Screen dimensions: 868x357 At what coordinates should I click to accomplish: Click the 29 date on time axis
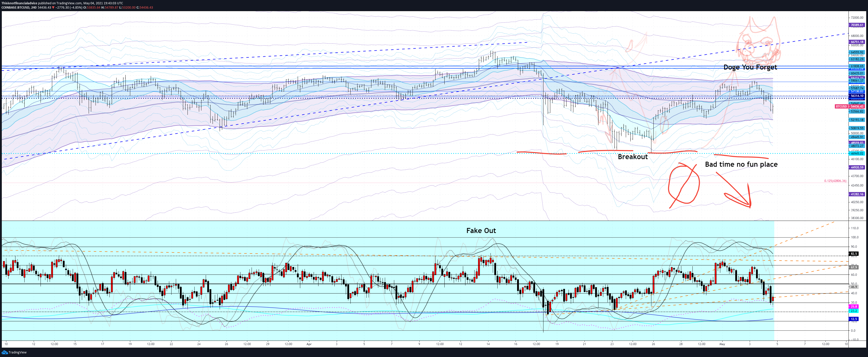pos(268,344)
